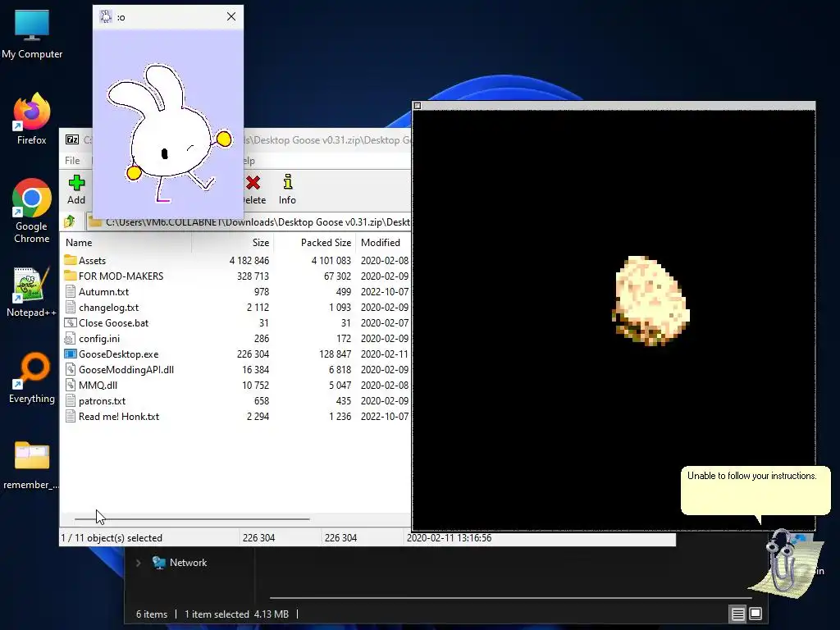
Task: Click the Close Goose.bat file icon
Action: pyautogui.click(x=71, y=322)
